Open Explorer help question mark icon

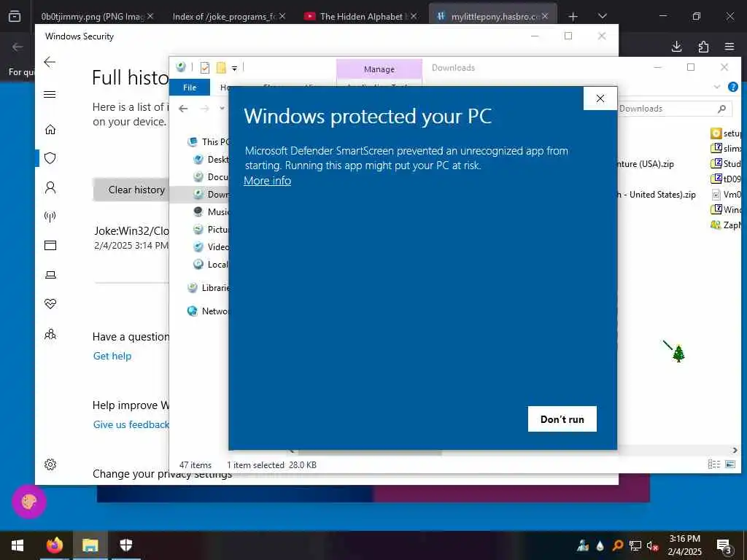click(x=732, y=87)
